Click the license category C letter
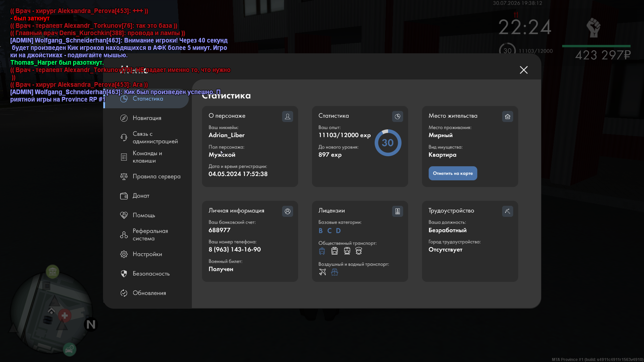Viewport: 644px width, 362px height. [329, 231]
